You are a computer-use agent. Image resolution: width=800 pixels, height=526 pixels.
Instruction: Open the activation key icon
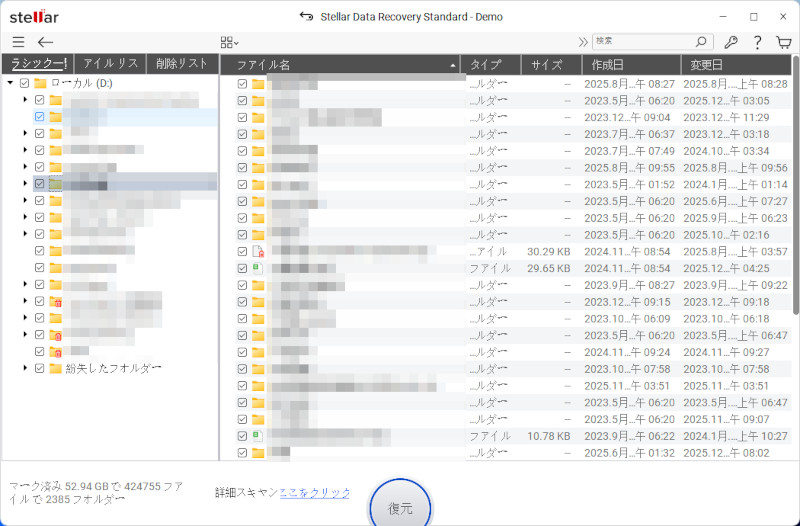pyautogui.click(x=731, y=42)
